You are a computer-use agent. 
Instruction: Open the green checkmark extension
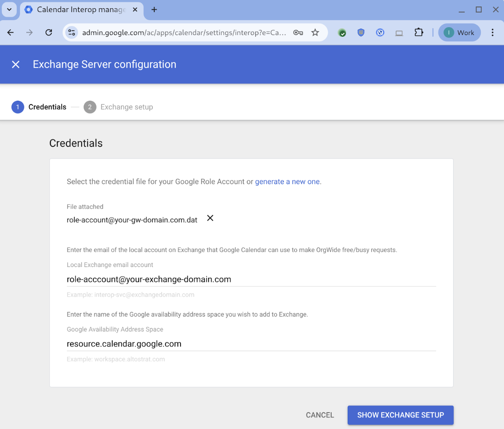(x=342, y=32)
